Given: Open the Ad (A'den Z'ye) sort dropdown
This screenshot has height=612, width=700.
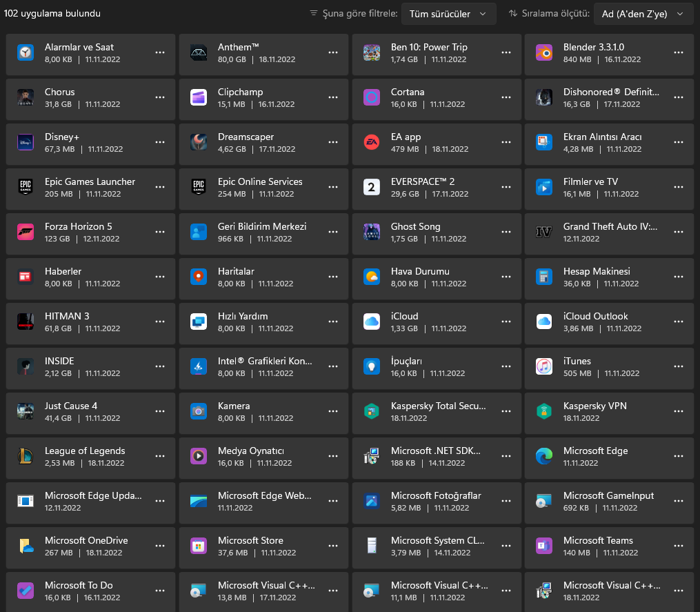Looking at the screenshot, I should (643, 14).
